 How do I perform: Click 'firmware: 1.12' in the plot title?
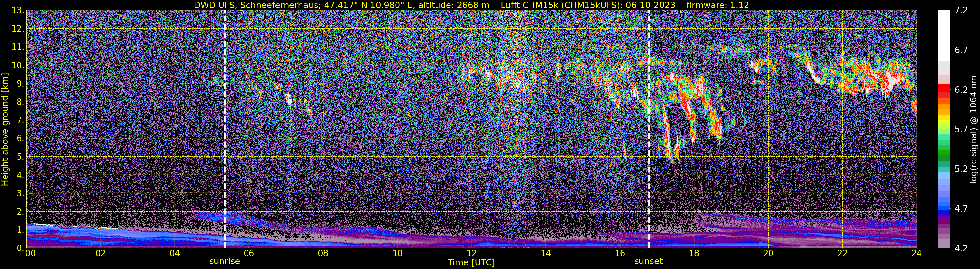(x=718, y=5)
